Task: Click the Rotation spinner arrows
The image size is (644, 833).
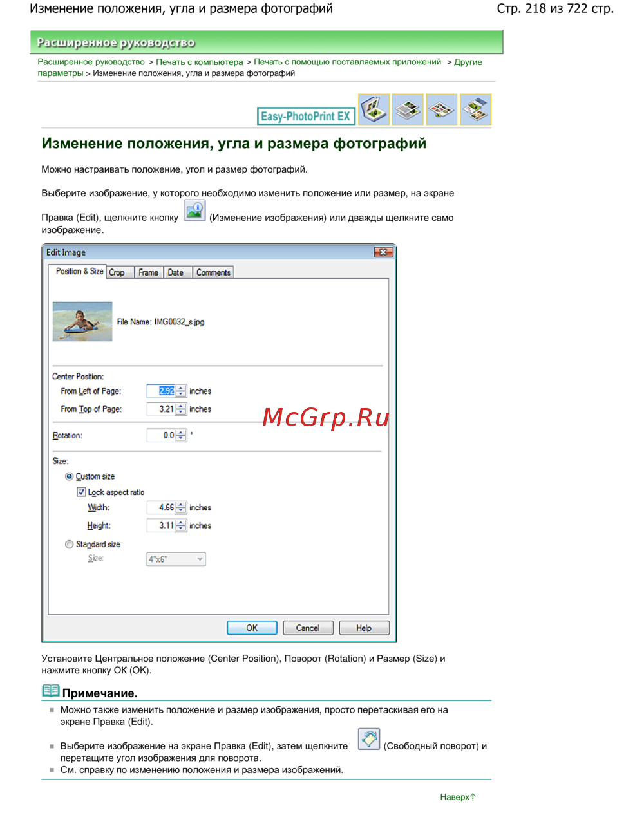Action: [182, 436]
